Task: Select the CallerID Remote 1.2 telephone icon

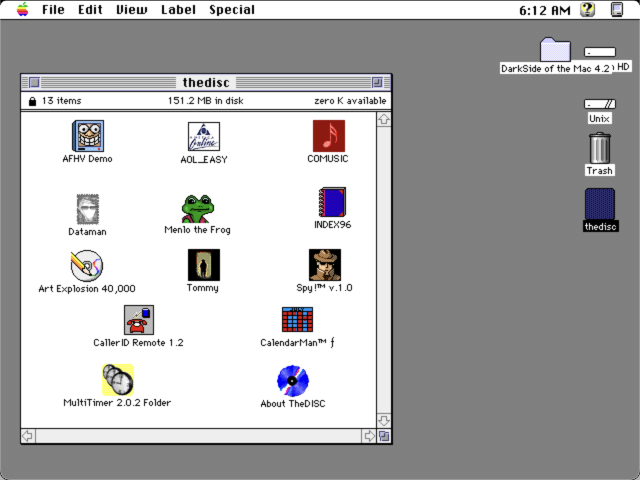Action: coord(139,320)
